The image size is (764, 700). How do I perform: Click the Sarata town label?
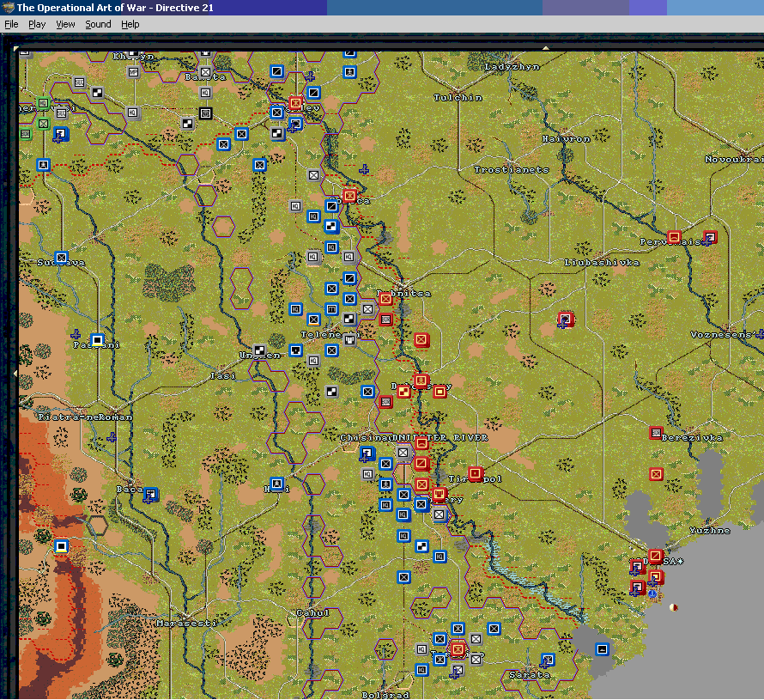click(x=530, y=674)
